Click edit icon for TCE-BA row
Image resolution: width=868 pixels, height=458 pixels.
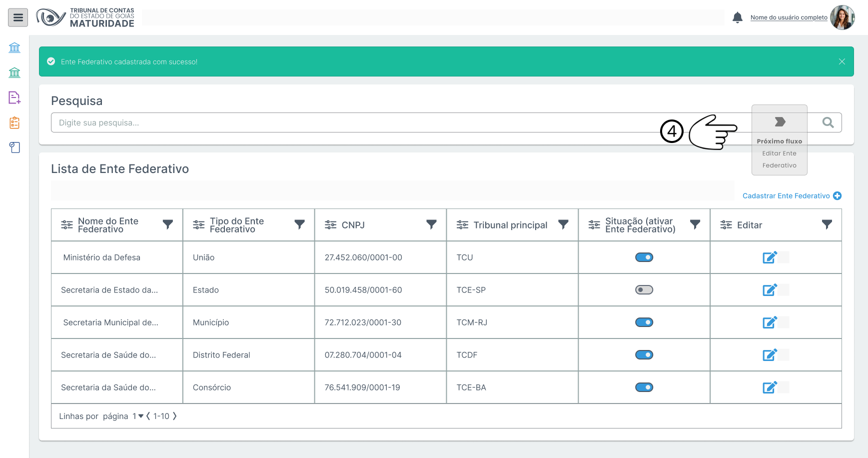pos(770,387)
